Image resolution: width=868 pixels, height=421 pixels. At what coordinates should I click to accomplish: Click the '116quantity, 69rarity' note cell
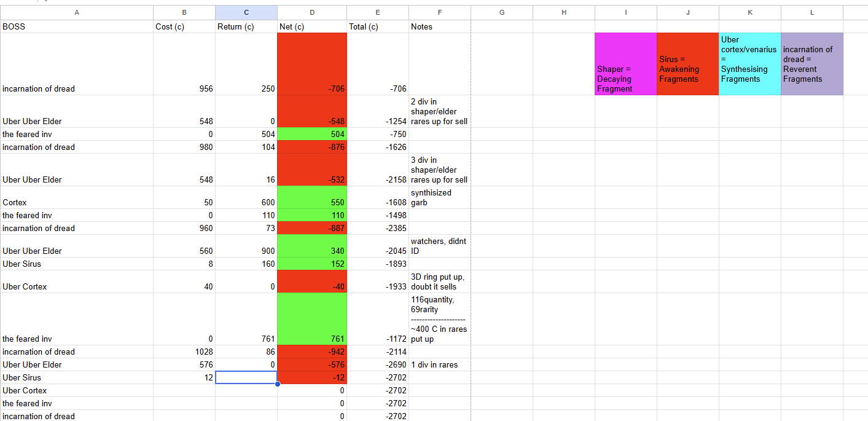click(440, 319)
